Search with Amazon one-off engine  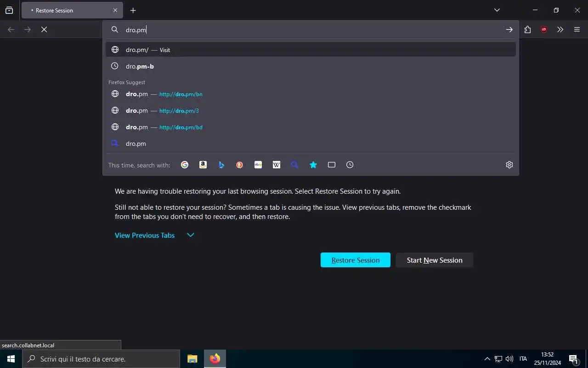pos(203,165)
